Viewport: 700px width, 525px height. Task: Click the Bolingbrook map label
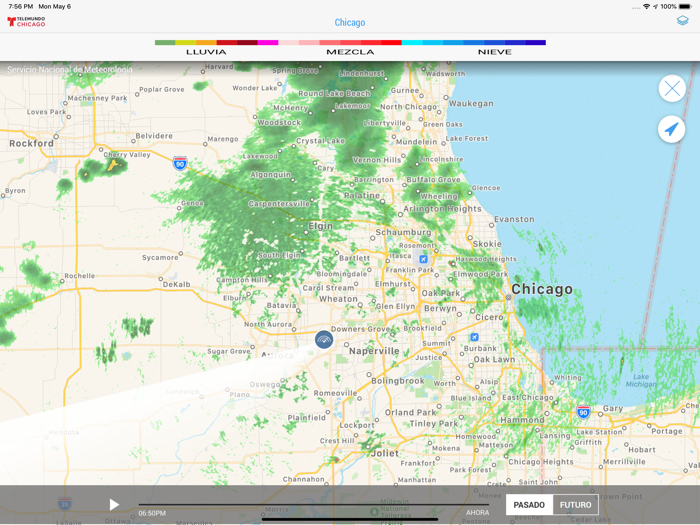click(398, 381)
